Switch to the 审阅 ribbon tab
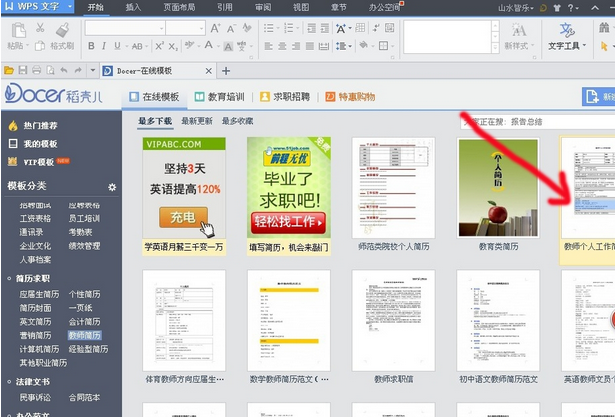 tap(263, 7)
